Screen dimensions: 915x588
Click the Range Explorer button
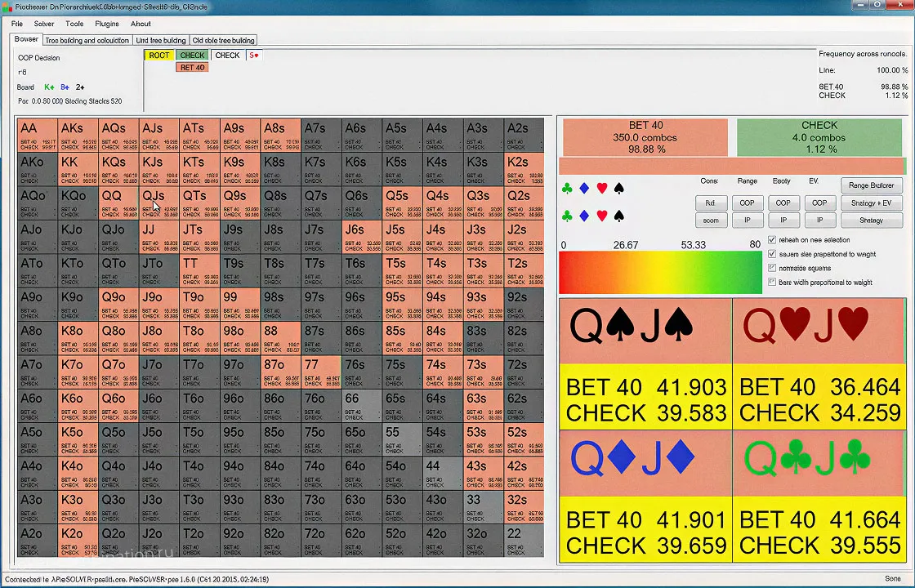coord(871,185)
